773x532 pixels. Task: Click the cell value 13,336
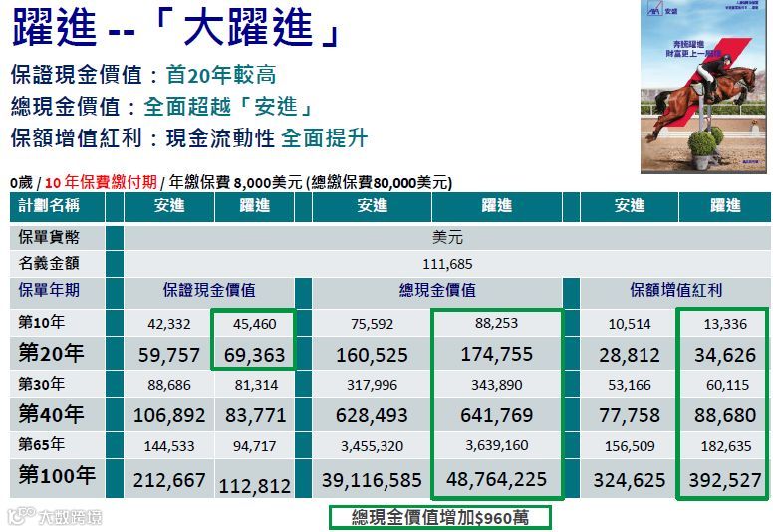pyautogui.click(x=725, y=324)
